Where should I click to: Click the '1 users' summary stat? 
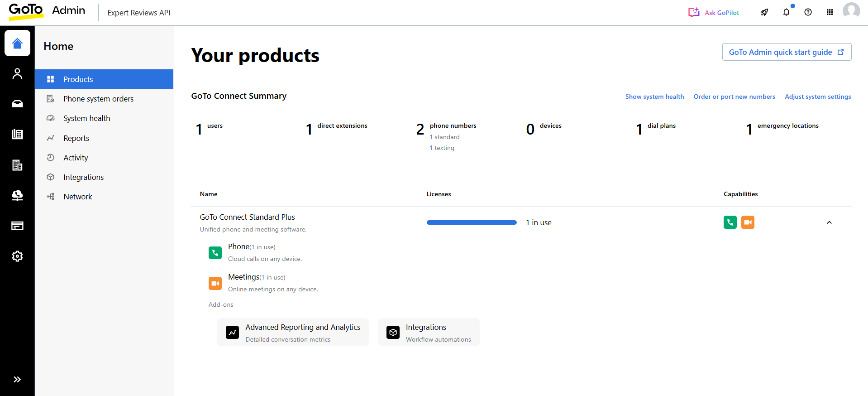pyautogui.click(x=209, y=129)
